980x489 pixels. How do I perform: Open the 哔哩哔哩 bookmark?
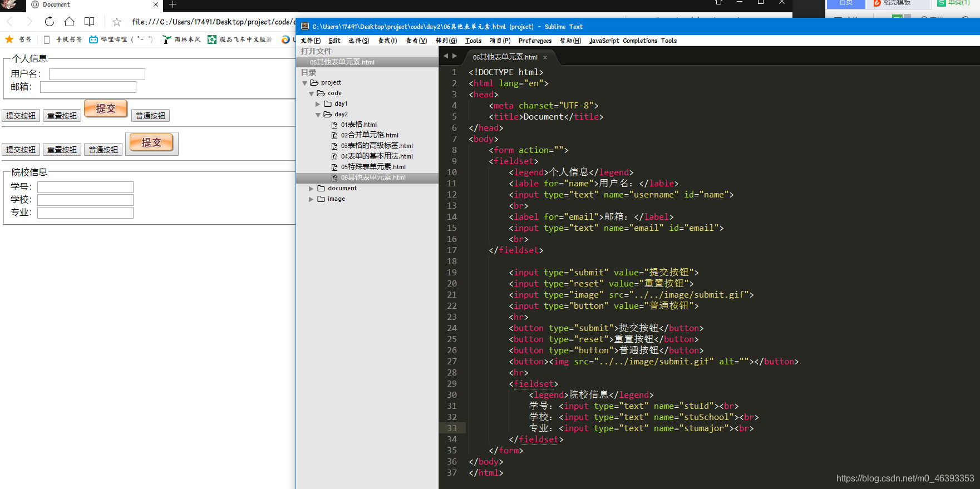(x=121, y=39)
